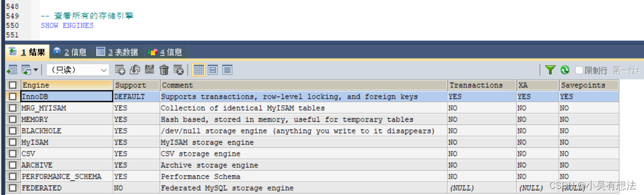The width and height of the screenshot is (644, 195).
Task: Sort by the XA column header
Action: pos(538,85)
